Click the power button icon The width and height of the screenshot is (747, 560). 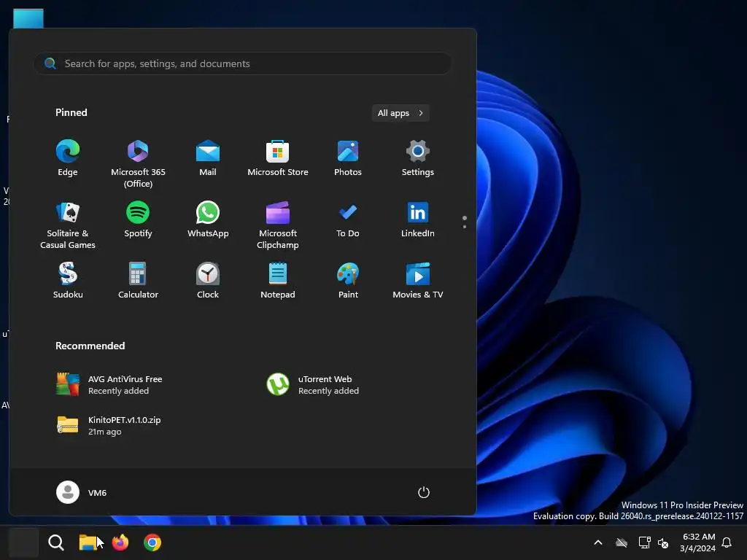(424, 492)
